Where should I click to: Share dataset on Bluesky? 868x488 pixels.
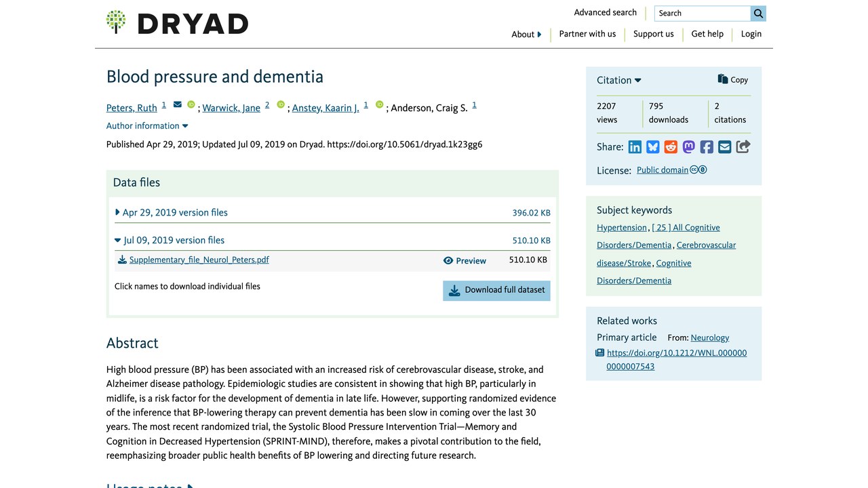coord(653,147)
